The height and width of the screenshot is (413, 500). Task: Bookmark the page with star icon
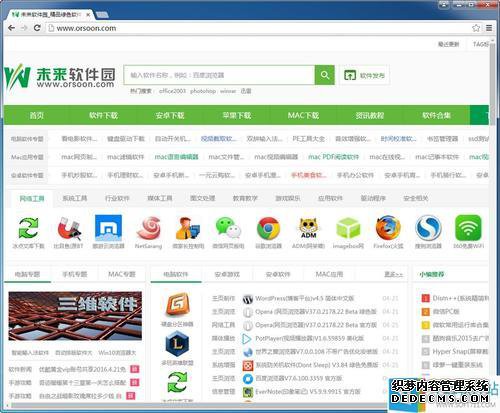(x=476, y=28)
